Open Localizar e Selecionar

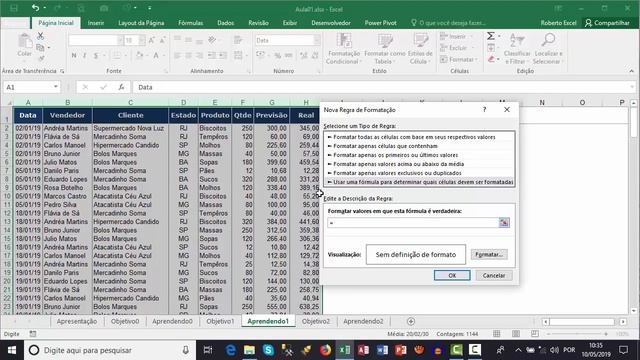[x=548, y=48]
